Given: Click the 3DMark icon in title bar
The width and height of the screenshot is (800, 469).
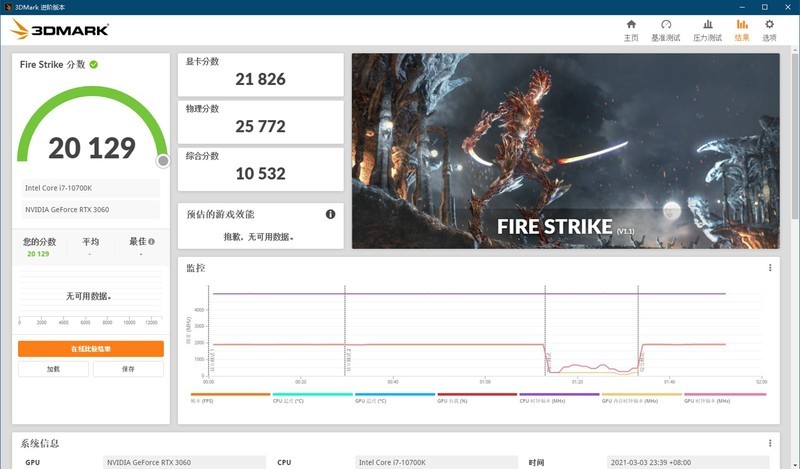Looking at the screenshot, I should coord(8,7).
